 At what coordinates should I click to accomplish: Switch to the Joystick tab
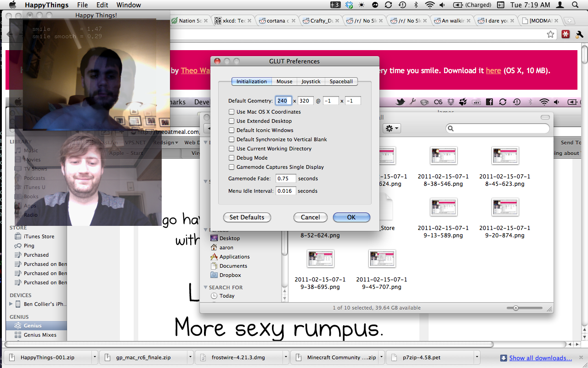pyautogui.click(x=311, y=81)
